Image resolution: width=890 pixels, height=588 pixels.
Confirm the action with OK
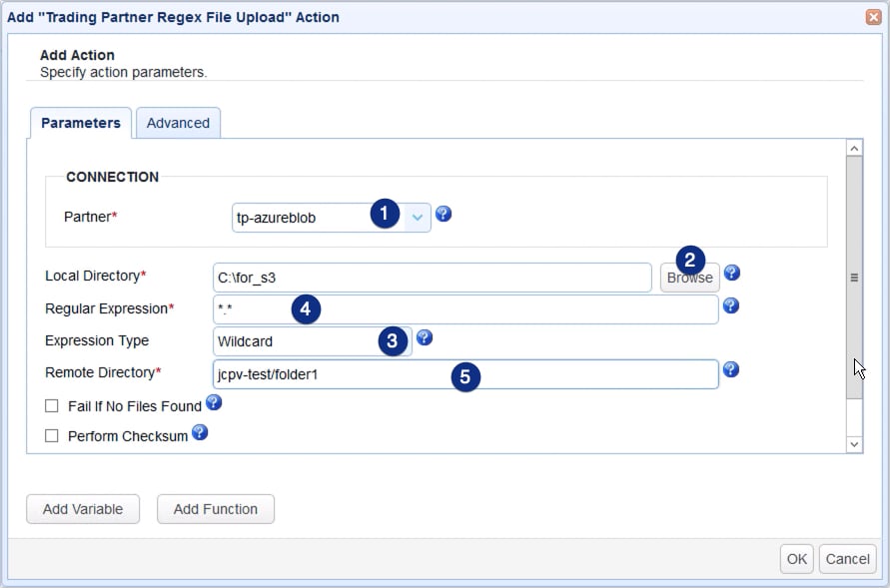pos(796,559)
